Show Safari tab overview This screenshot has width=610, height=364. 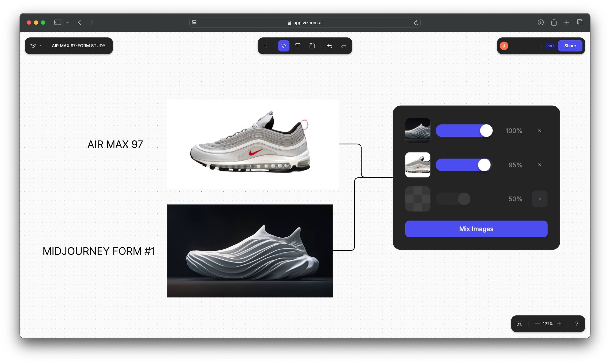(x=580, y=22)
